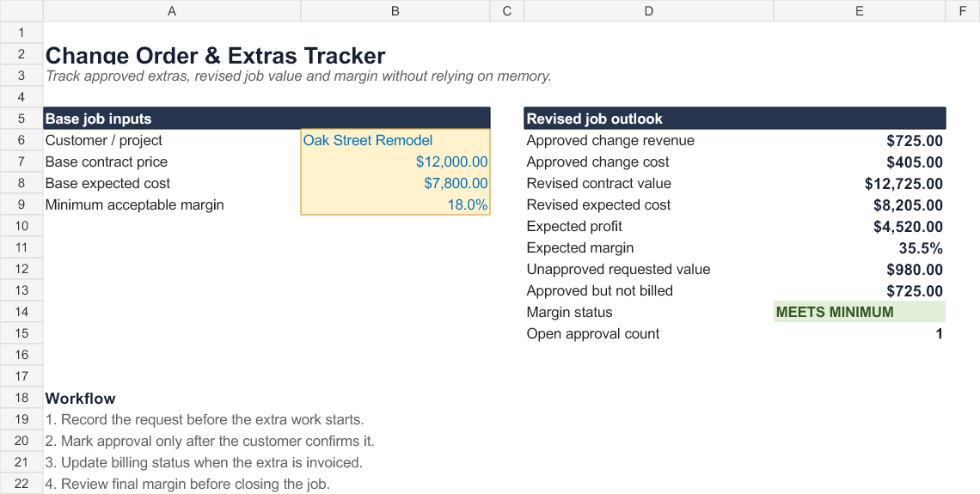Select column B header

click(x=395, y=10)
